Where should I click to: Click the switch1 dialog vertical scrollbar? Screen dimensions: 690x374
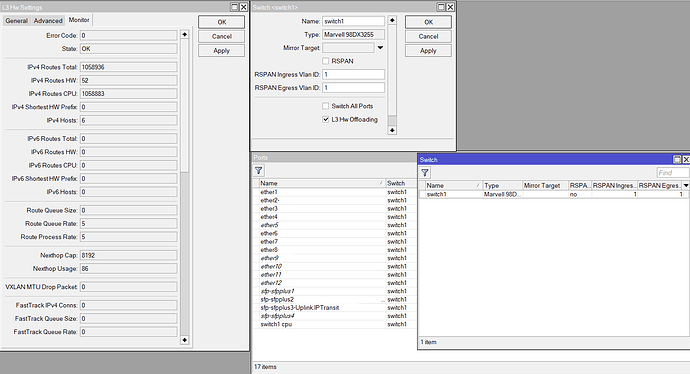pos(392,75)
